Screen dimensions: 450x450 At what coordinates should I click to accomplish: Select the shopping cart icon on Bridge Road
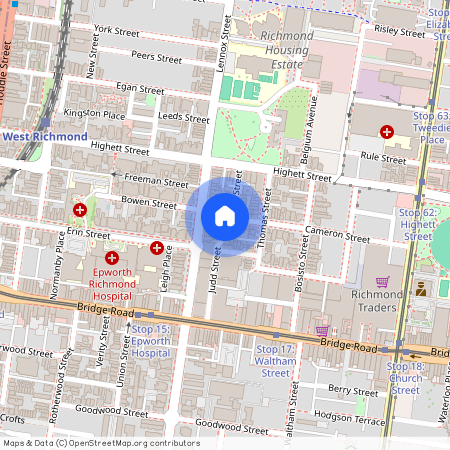323,330
